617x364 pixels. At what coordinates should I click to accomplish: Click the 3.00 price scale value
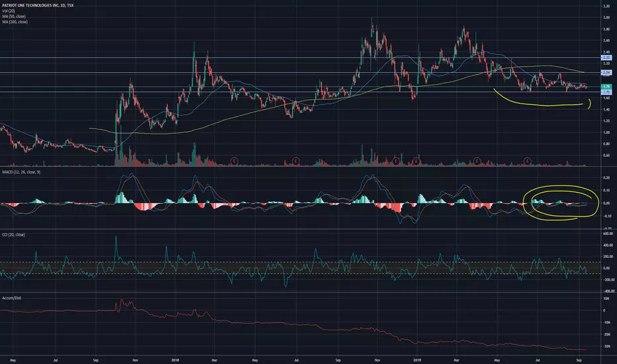tap(606, 18)
